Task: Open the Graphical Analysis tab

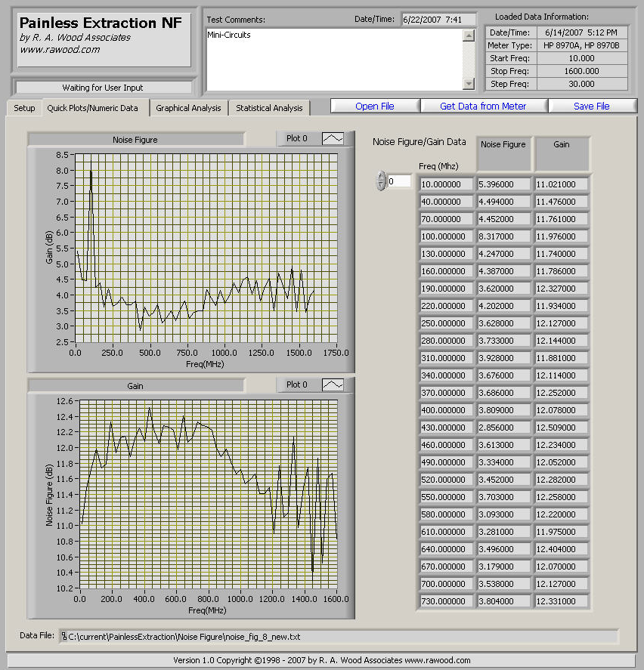Action: 188,108
